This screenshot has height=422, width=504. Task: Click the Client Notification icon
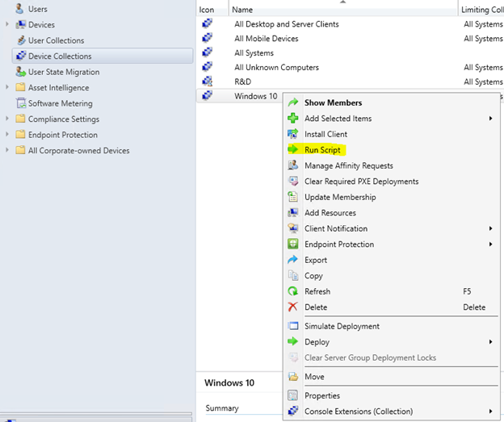(293, 228)
